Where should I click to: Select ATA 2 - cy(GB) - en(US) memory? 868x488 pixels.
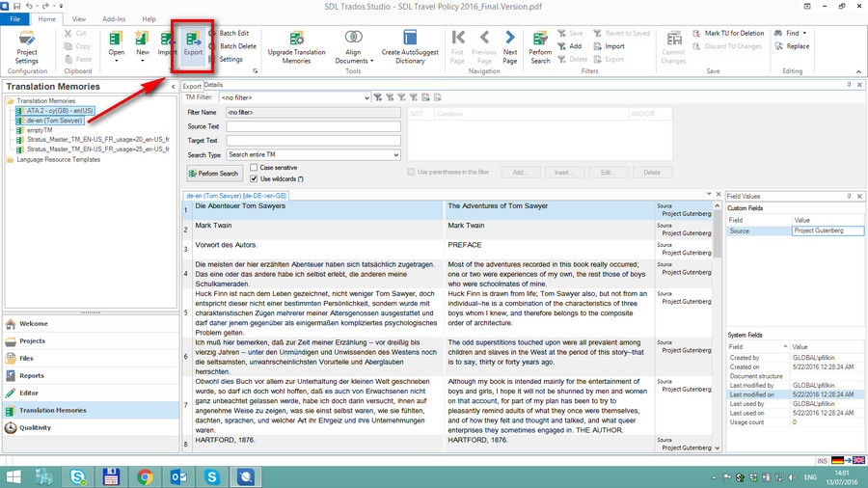tap(60, 111)
